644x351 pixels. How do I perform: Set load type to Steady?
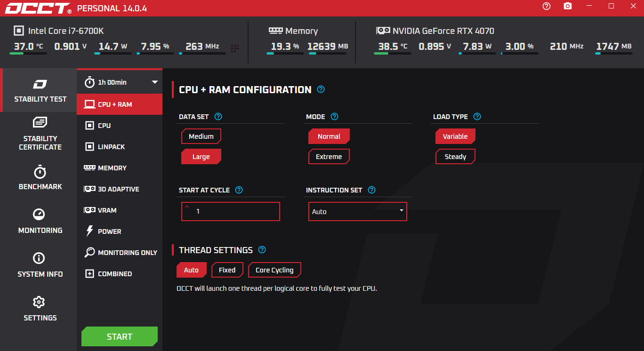pyautogui.click(x=455, y=157)
